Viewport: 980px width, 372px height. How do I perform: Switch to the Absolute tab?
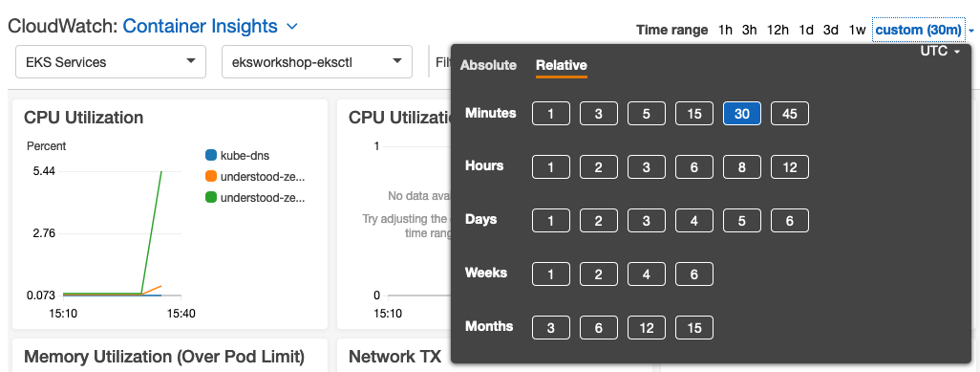[489, 65]
